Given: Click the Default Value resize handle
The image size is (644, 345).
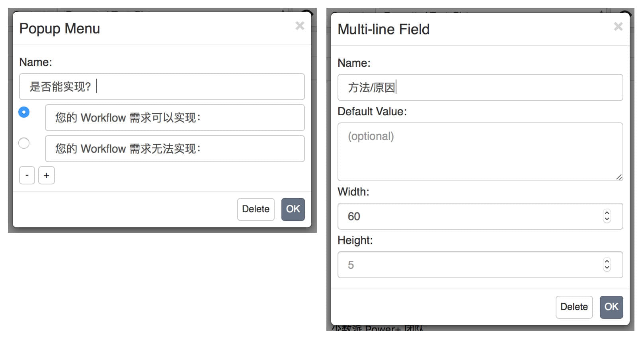Looking at the screenshot, I should pos(619,177).
